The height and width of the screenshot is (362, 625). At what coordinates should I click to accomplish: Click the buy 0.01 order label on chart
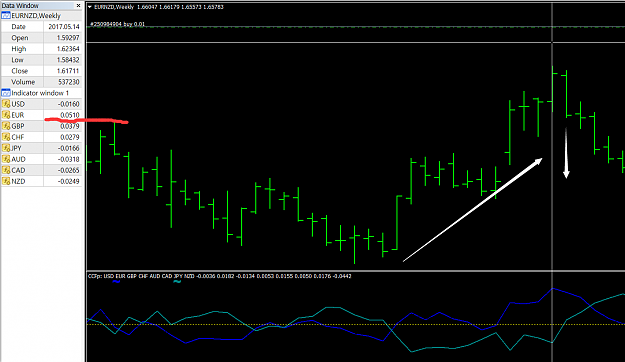click(118, 24)
